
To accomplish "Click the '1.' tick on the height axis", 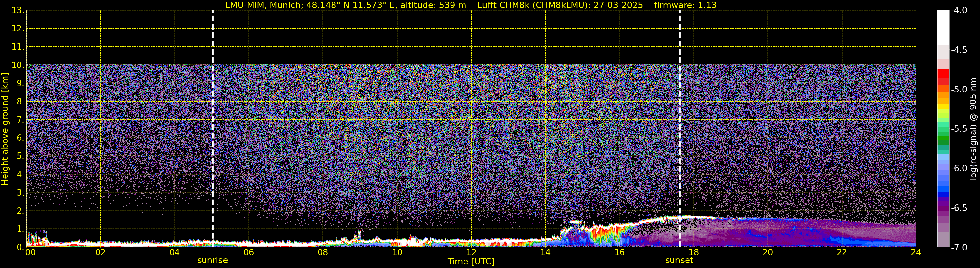I will pyautogui.click(x=20, y=229).
